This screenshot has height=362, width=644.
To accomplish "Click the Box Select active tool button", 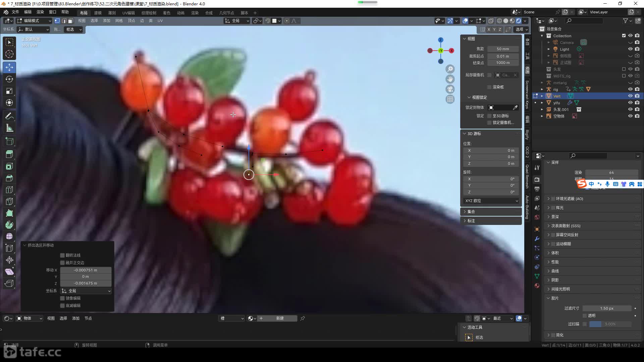I will click(x=469, y=338).
